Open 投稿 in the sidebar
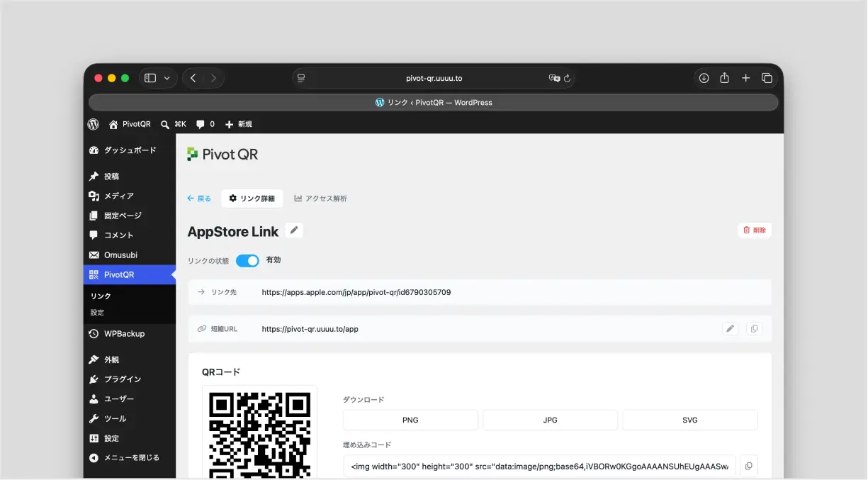 pyautogui.click(x=130, y=177)
